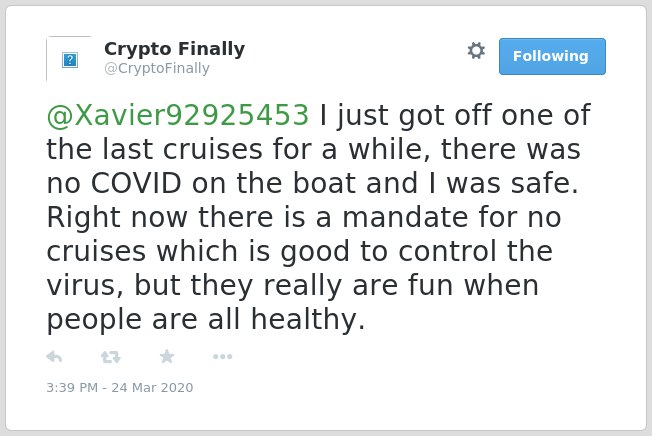Reply to the Crypto Finally tweet
The height and width of the screenshot is (436, 652).
point(54,357)
